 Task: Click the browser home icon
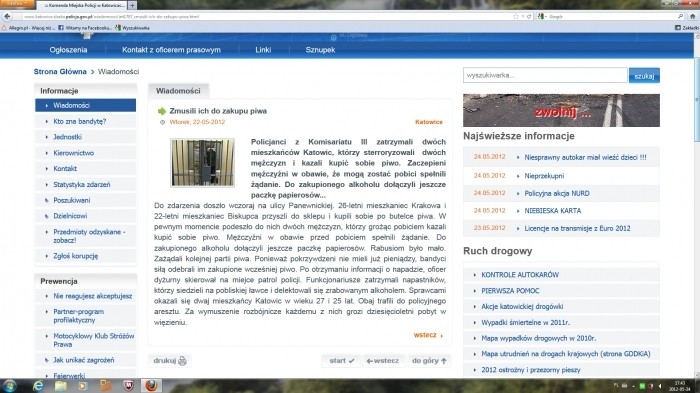point(692,17)
